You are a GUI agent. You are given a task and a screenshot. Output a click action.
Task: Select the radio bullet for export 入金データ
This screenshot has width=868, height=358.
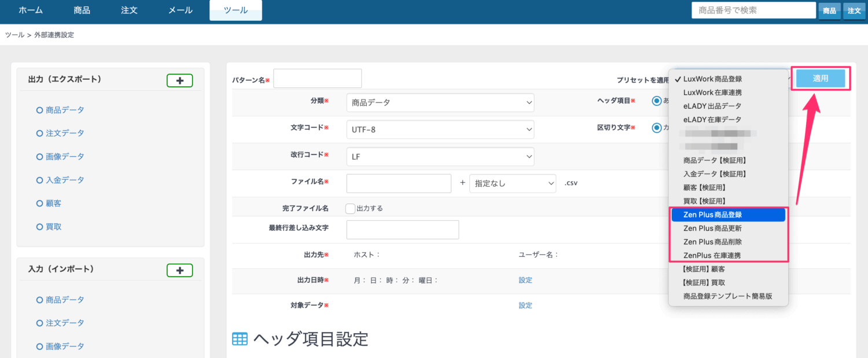pos(39,180)
